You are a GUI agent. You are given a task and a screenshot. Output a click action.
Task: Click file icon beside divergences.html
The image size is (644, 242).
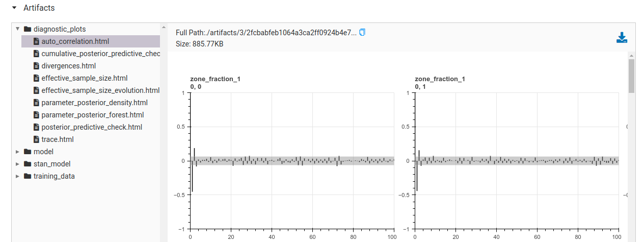[36, 66]
